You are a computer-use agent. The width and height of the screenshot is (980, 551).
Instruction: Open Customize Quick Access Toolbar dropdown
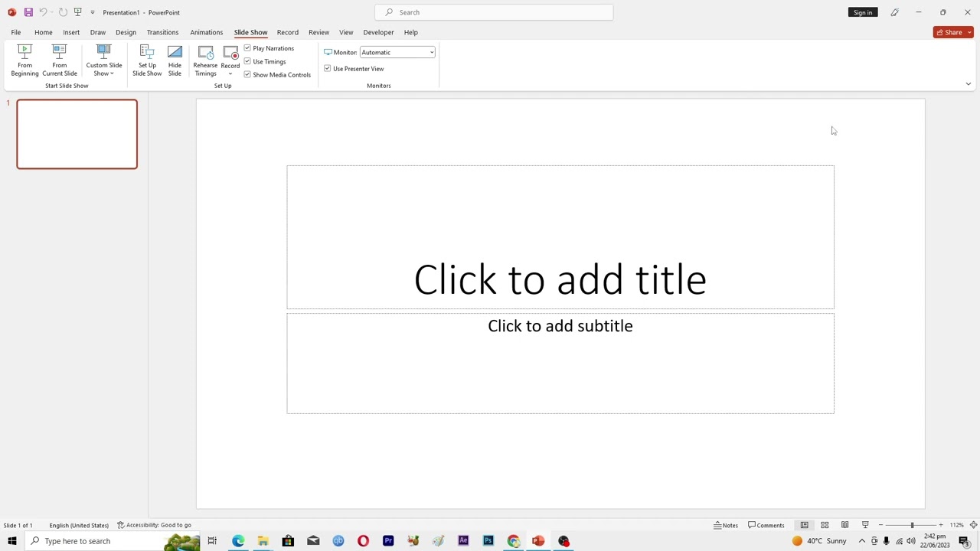93,12
